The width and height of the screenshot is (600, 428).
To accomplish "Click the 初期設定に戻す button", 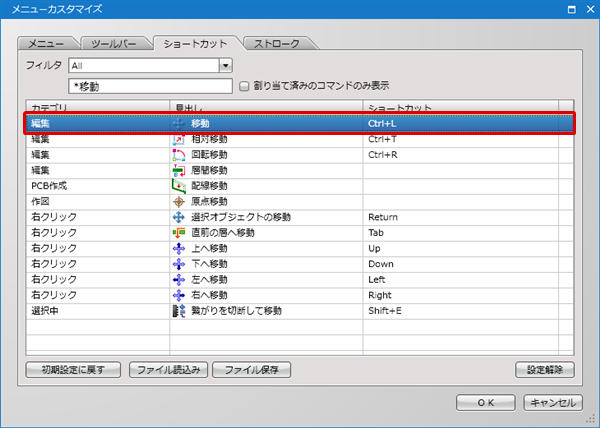I will click(73, 370).
